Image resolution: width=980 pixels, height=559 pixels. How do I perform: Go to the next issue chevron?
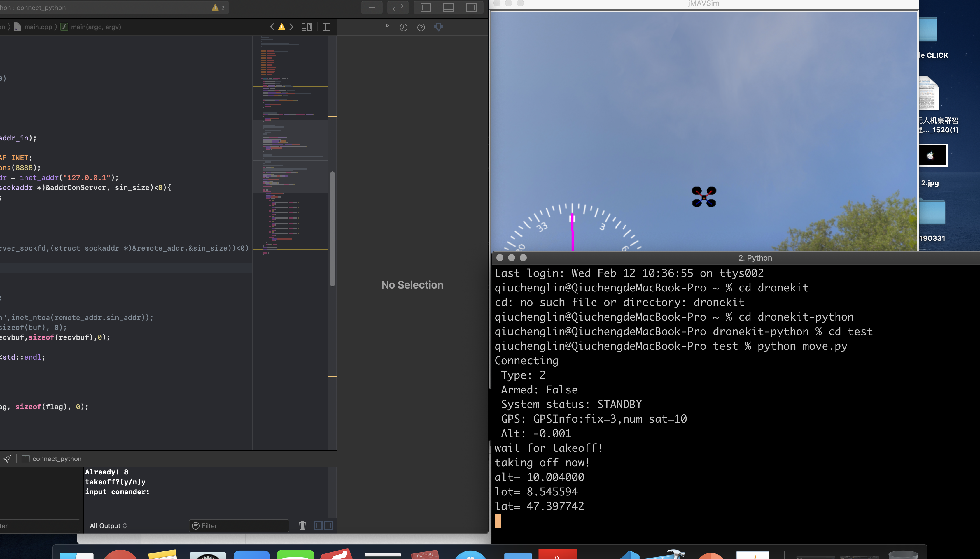[292, 27]
